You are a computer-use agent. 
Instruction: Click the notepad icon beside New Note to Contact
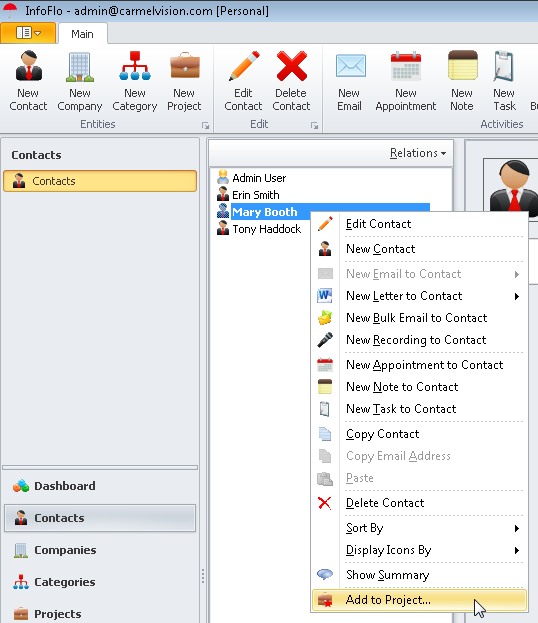coord(325,387)
